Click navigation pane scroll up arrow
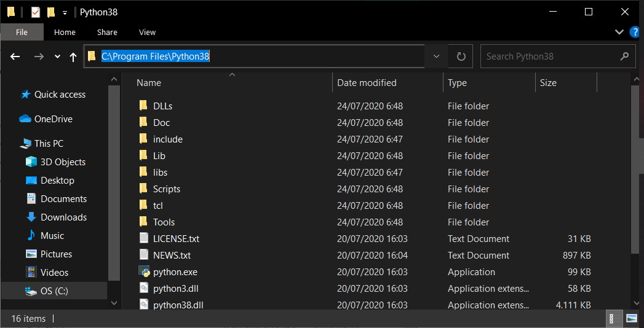 tap(114, 79)
